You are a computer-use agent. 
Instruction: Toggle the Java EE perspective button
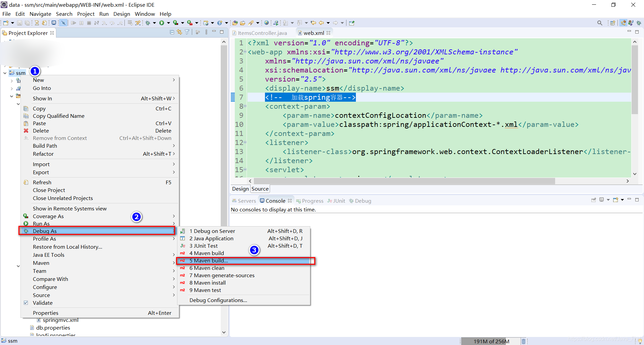[623, 23]
